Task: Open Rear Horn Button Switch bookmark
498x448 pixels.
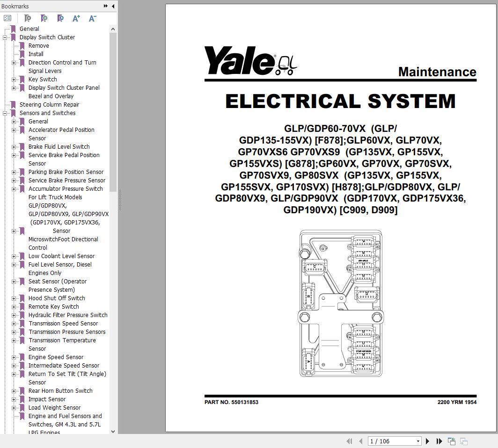Action: (x=60, y=391)
